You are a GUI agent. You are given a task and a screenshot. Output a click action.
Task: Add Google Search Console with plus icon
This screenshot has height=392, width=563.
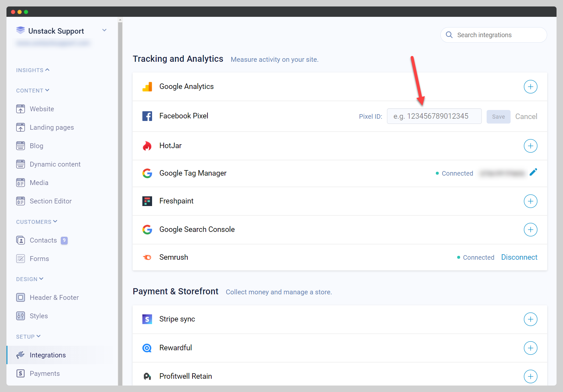tap(530, 230)
